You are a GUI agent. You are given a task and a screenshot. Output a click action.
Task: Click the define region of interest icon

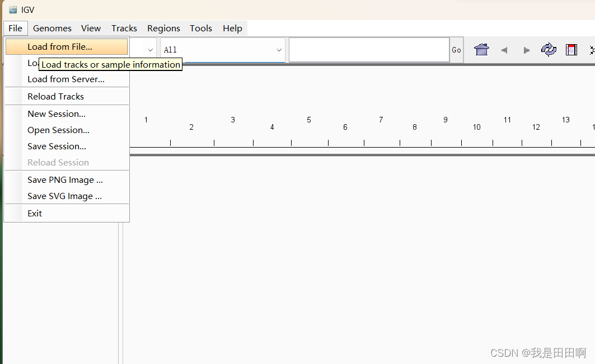pyautogui.click(x=571, y=50)
